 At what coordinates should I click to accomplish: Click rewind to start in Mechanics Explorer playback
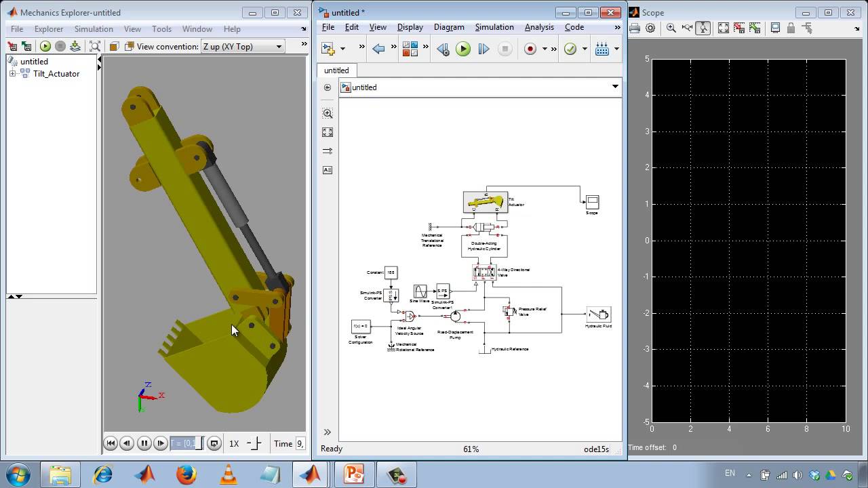(111, 443)
